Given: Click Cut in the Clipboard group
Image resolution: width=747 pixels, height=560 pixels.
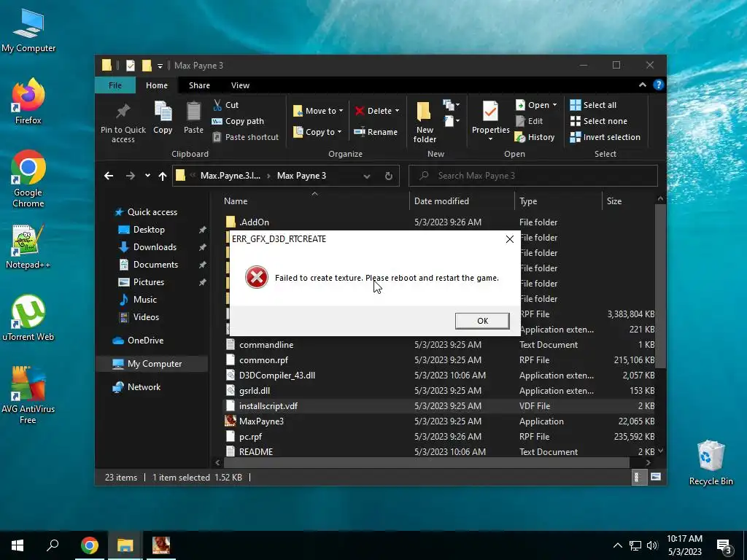Looking at the screenshot, I should [226, 105].
